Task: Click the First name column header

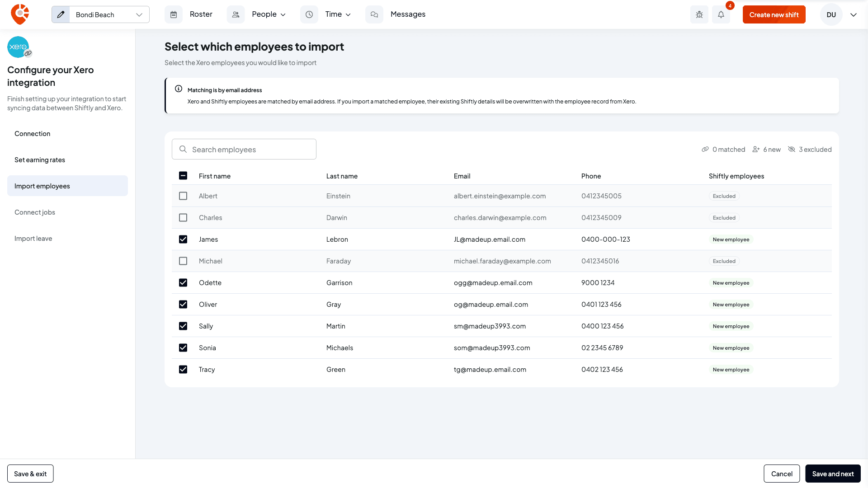Action: (x=215, y=176)
